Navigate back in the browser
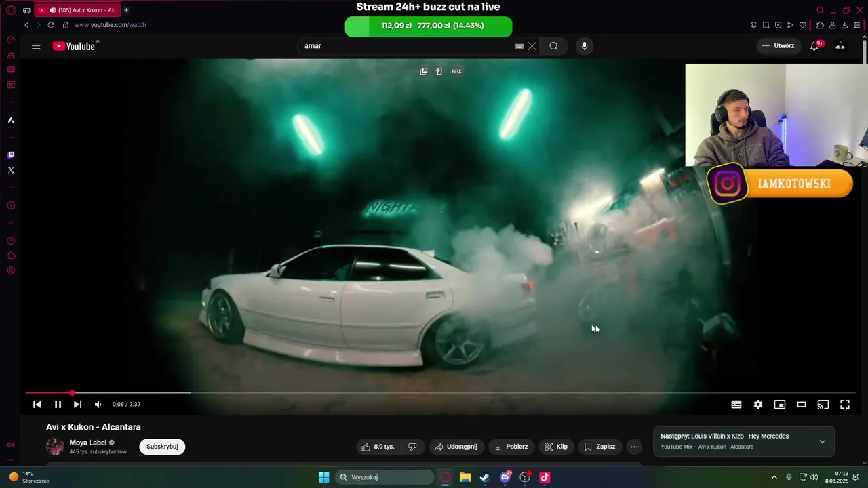The height and width of the screenshot is (488, 868). tap(26, 25)
